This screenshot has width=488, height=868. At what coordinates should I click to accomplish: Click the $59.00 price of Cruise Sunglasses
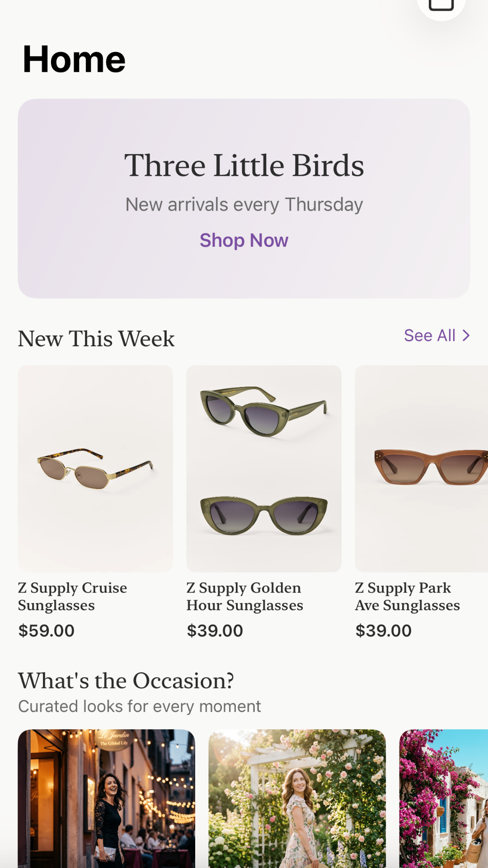(x=46, y=631)
